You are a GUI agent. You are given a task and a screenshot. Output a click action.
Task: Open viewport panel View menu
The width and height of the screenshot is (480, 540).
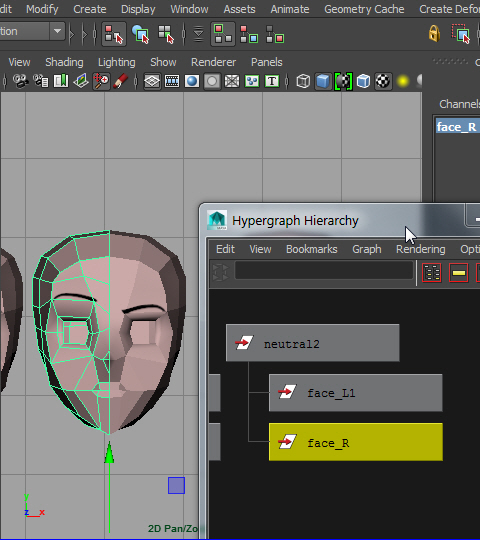19,62
